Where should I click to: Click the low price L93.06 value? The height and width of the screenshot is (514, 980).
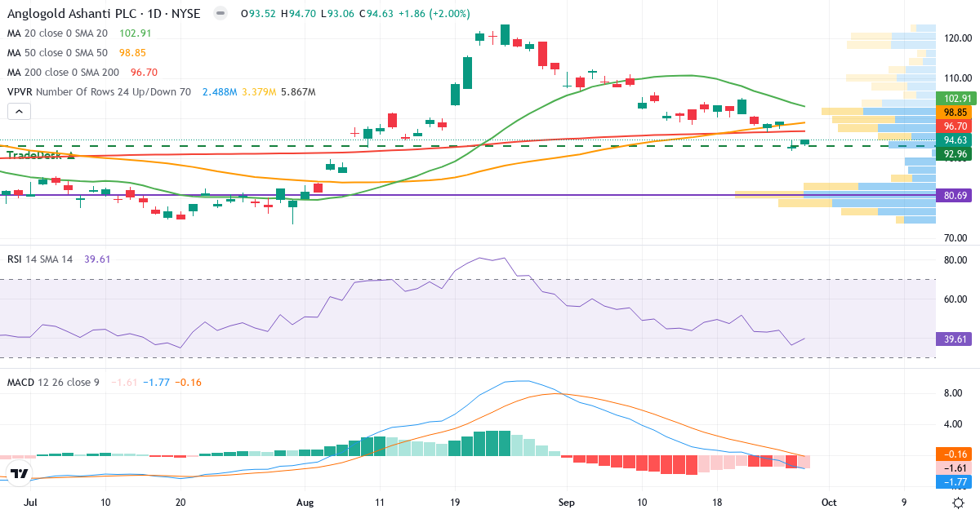coord(336,14)
